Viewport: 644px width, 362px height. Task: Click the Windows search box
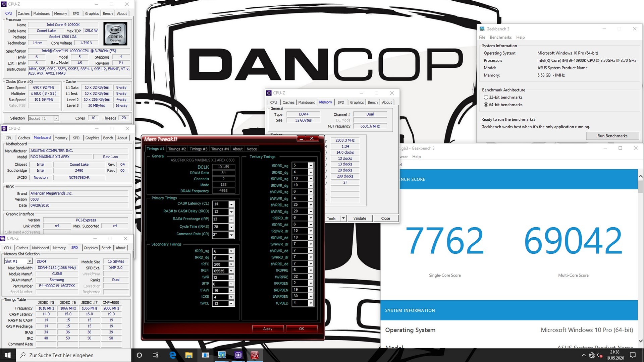coord(74,355)
